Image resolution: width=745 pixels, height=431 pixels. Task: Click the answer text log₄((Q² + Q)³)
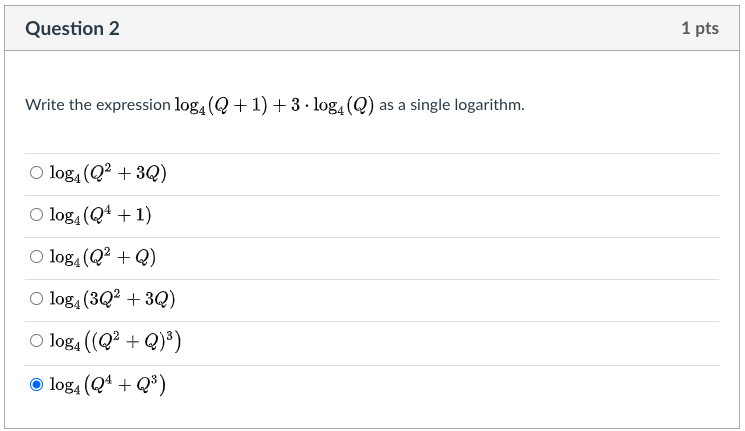pos(115,341)
